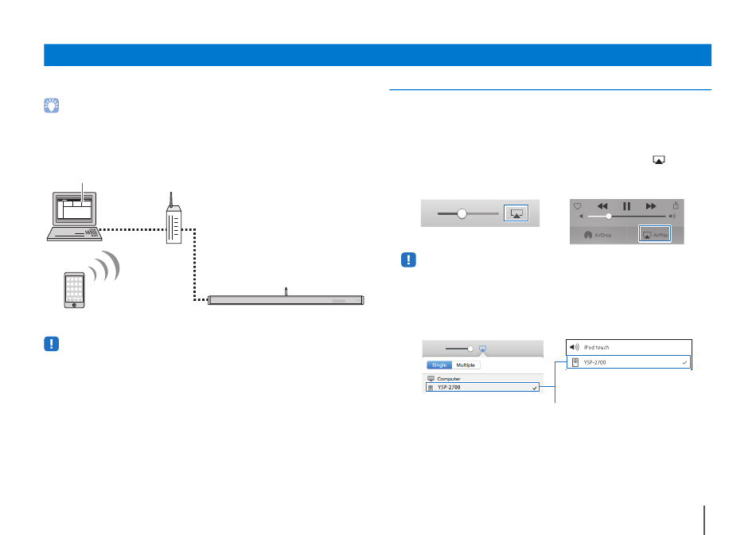Click the lightbulb hint icon

pos(52,106)
